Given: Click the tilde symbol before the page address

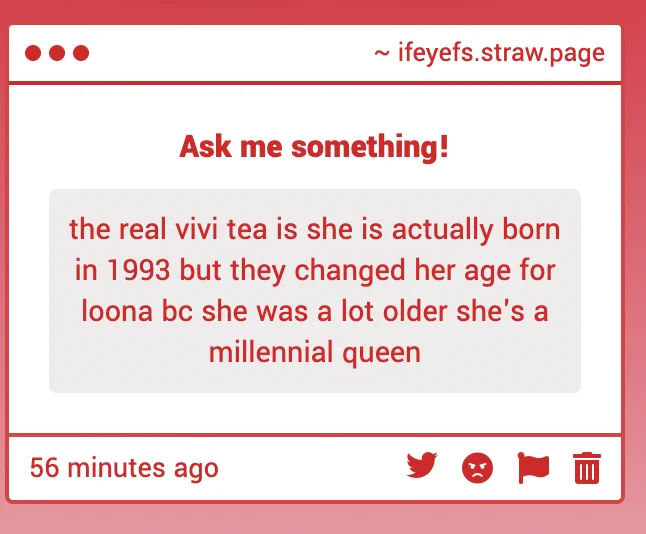Looking at the screenshot, I should (x=382, y=53).
